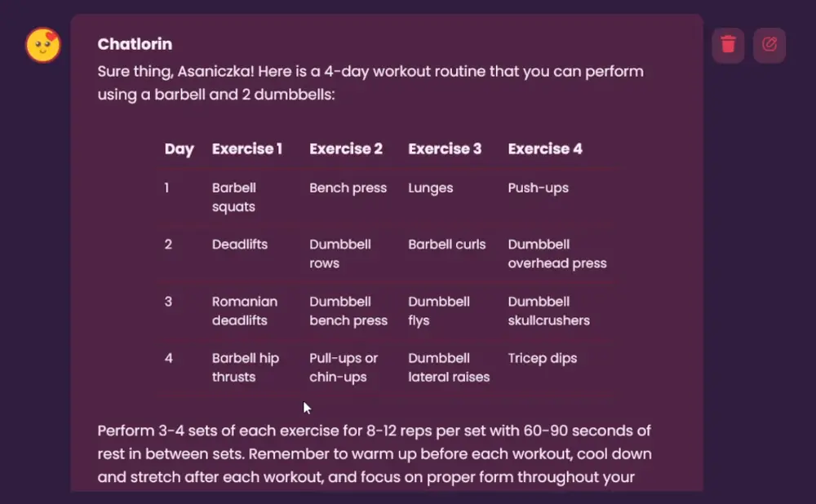816x504 pixels.
Task: Select the Exercise 4 column header
Action: click(544, 149)
